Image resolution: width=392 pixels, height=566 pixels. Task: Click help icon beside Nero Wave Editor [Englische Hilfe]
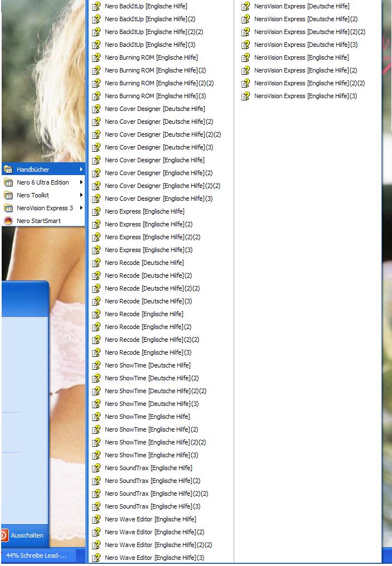pyautogui.click(x=96, y=519)
